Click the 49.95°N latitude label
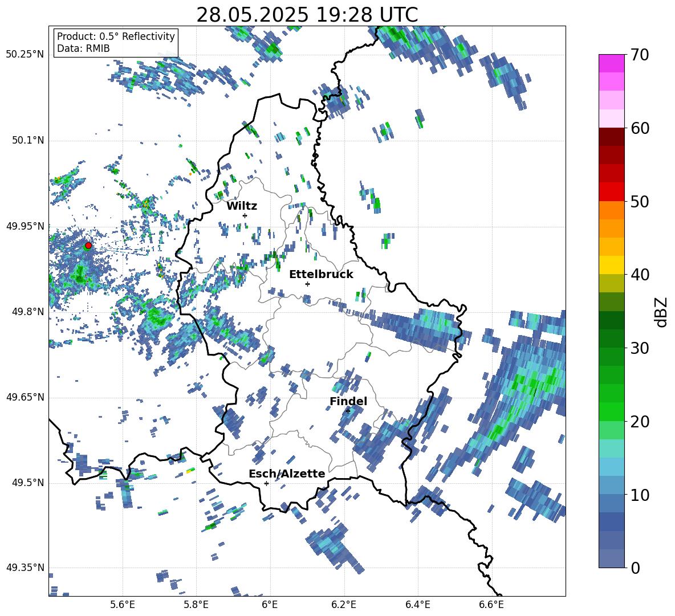Screen dimensions: 675x616 25,226
